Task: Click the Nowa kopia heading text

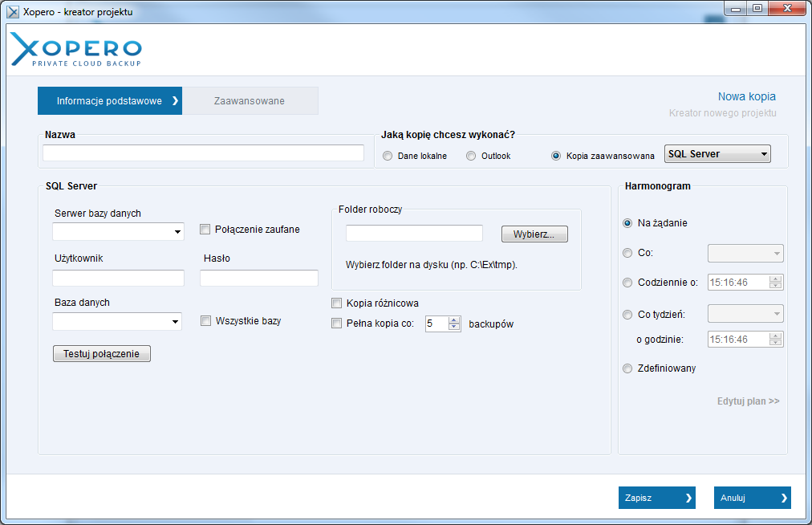Action: click(747, 96)
